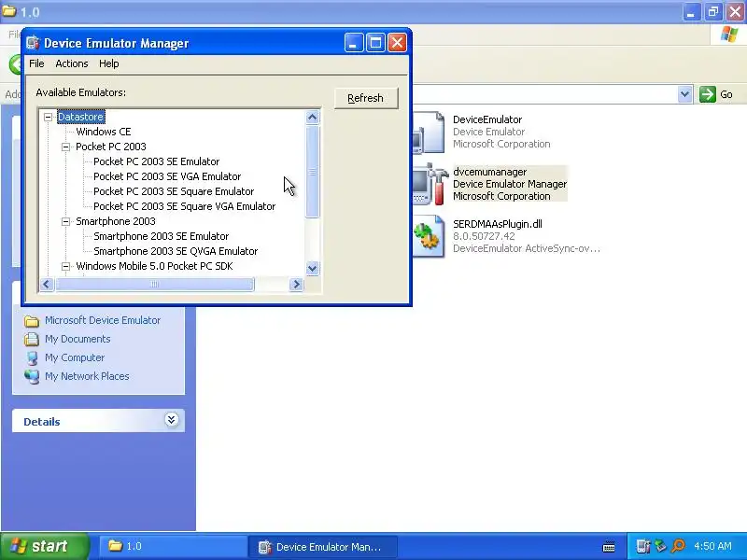
Task: Click the vertical scrollbar thumb in emulator list
Action: click(313, 172)
